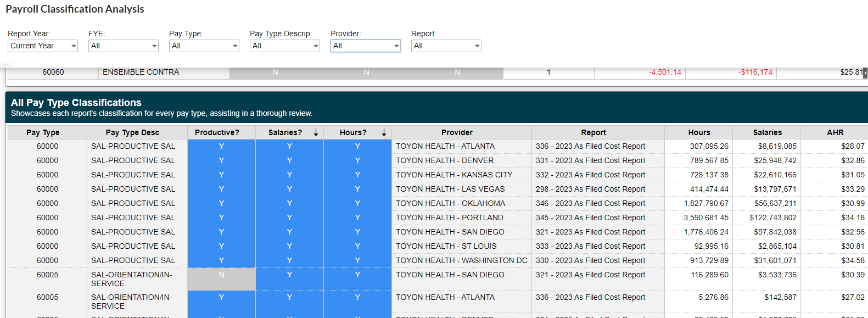
Task: Open the Pay Type filter dropdown
Action: [204, 46]
